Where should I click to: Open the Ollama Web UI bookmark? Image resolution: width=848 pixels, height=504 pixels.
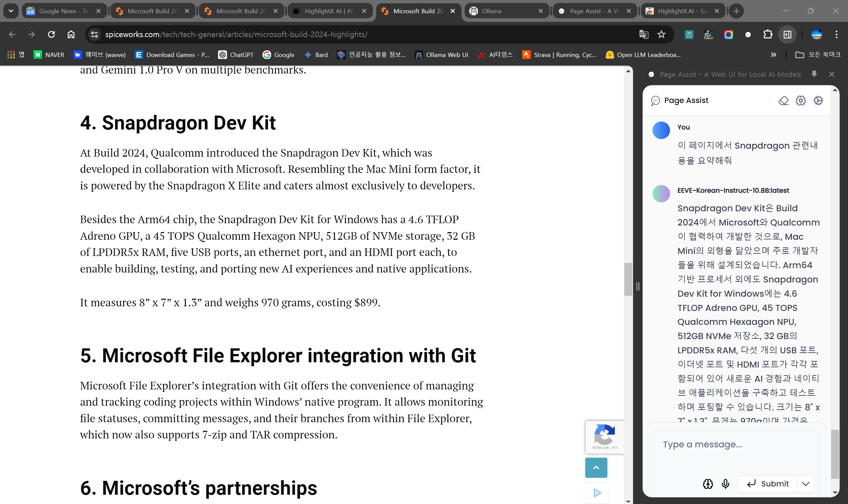point(441,55)
